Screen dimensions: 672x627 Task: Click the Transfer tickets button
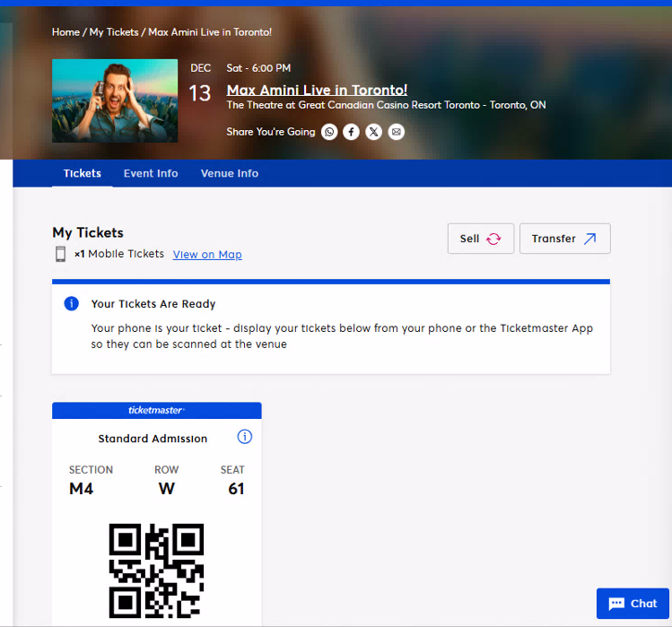click(x=565, y=239)
